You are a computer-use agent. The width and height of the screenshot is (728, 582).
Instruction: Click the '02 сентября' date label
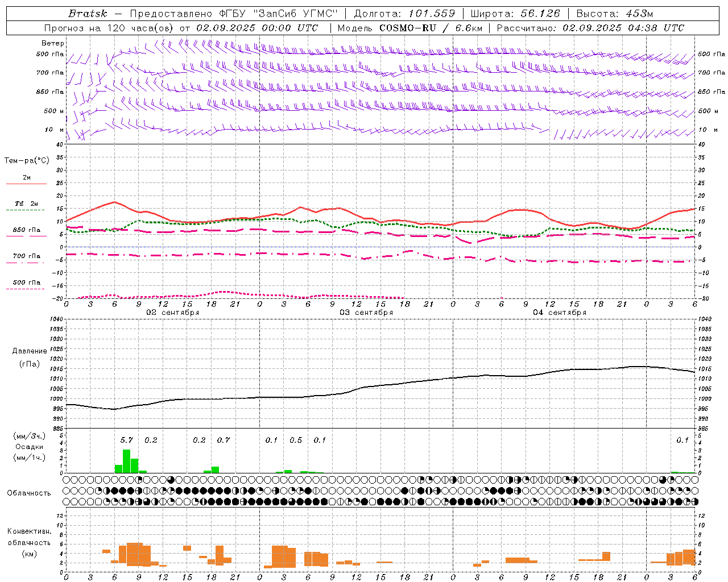click(173, 312)
